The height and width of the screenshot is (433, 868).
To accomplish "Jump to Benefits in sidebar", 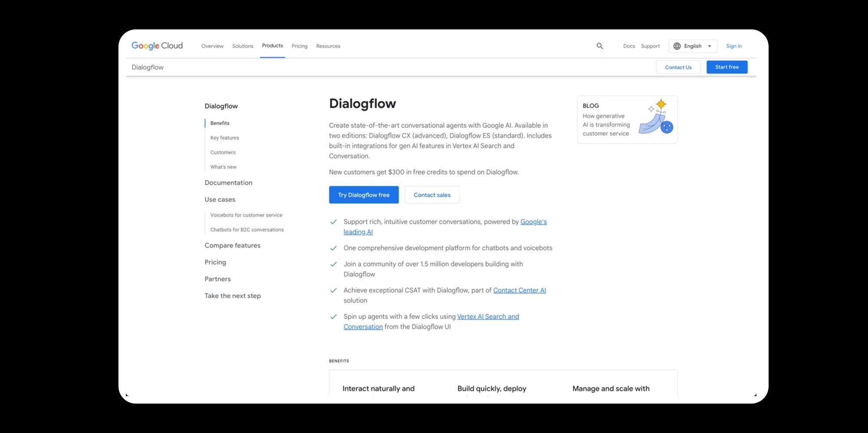I will click(220, 123).
